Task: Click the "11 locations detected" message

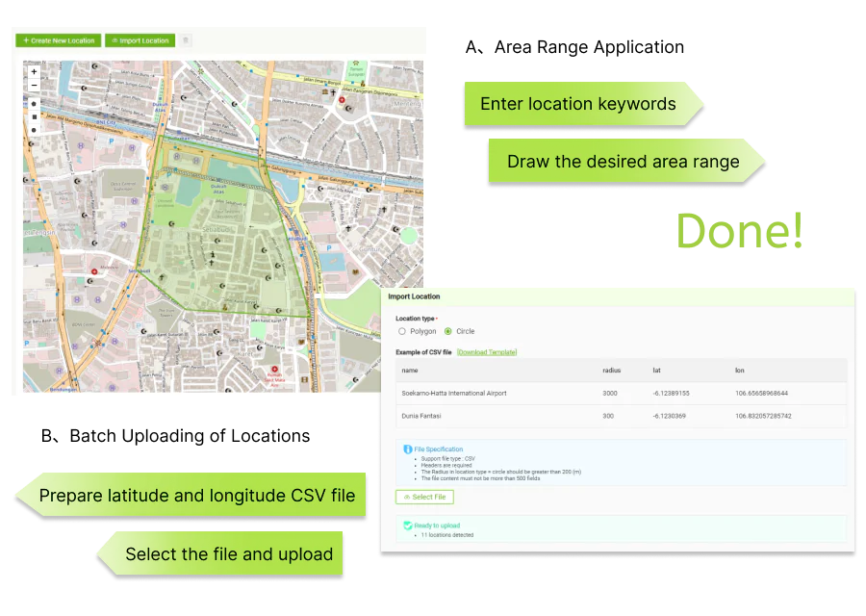Action: tap(446, 535)
